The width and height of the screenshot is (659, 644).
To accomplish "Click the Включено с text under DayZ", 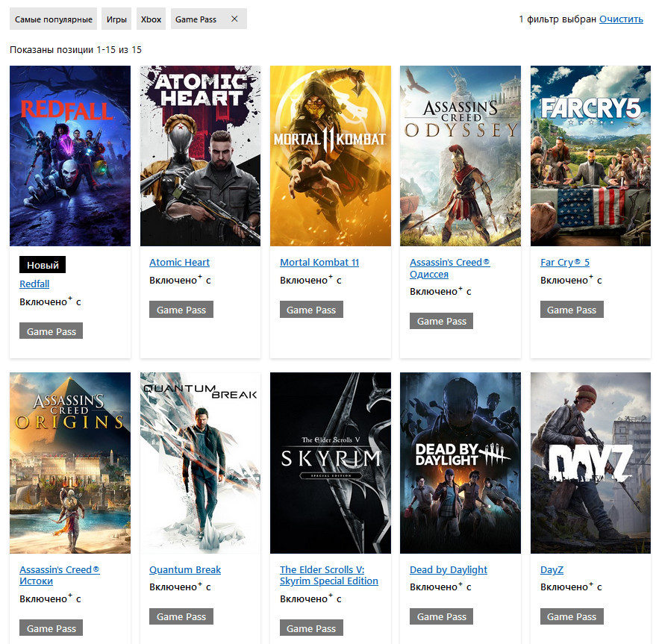I will (x=571, y=587).
